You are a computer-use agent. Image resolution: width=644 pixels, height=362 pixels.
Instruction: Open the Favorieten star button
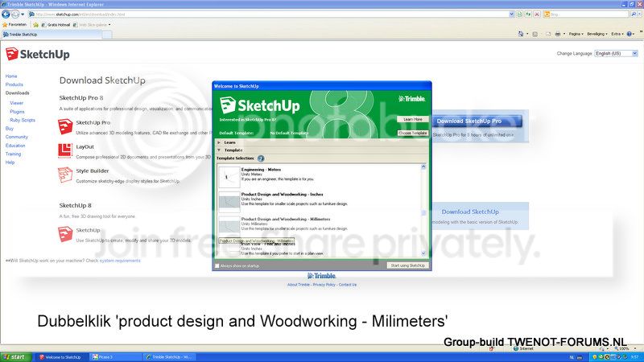pos(14,25)
